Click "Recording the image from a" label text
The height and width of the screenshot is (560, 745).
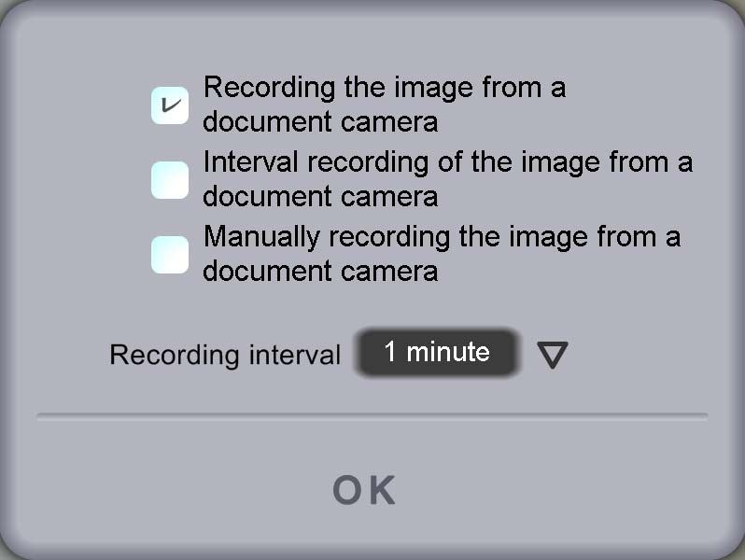[x=385, y=88]
